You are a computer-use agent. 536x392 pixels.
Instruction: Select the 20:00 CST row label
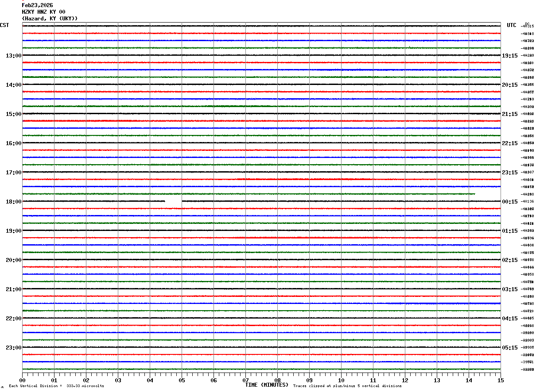[13, 260]
